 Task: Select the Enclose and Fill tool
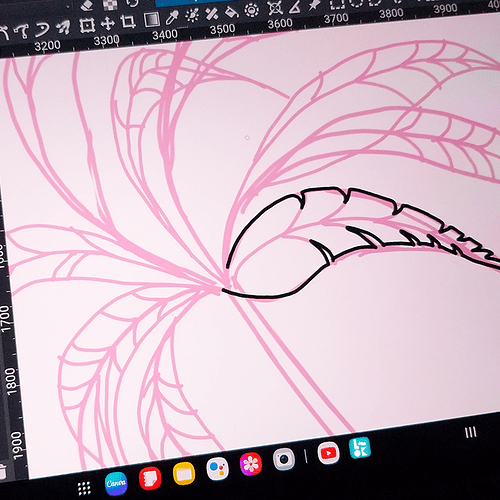[x=252, y=10]
